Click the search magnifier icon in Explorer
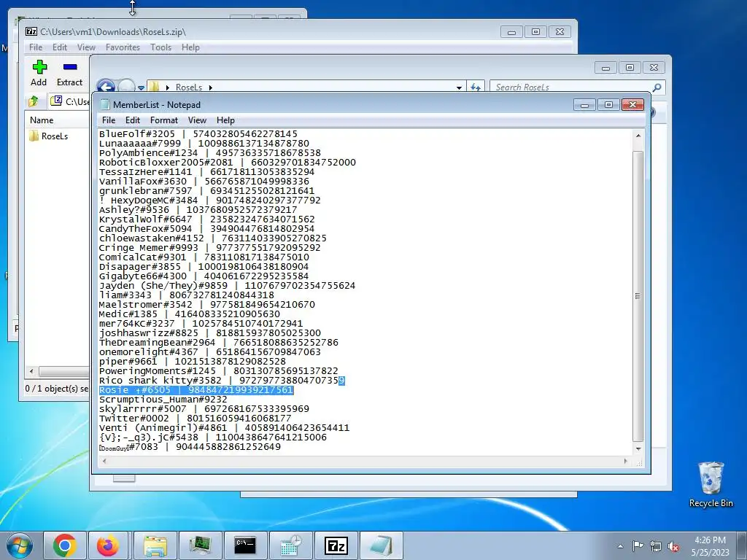Viewport: 747px width, 560px height. click(x=657, y=87)
